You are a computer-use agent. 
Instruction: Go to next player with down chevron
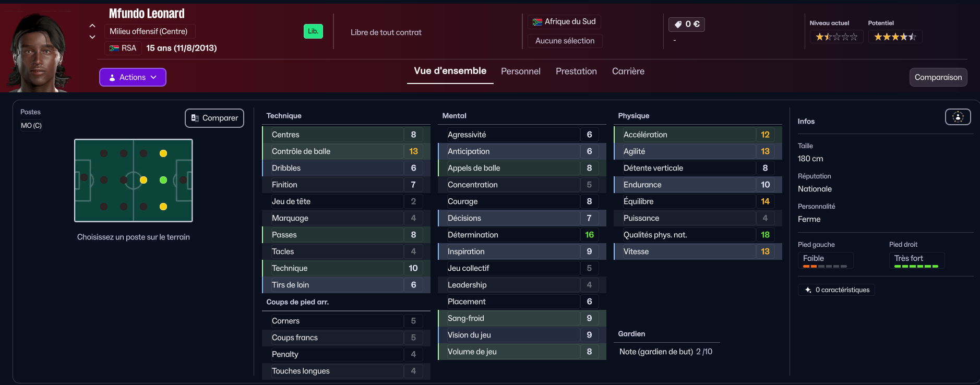coord(92,37)
